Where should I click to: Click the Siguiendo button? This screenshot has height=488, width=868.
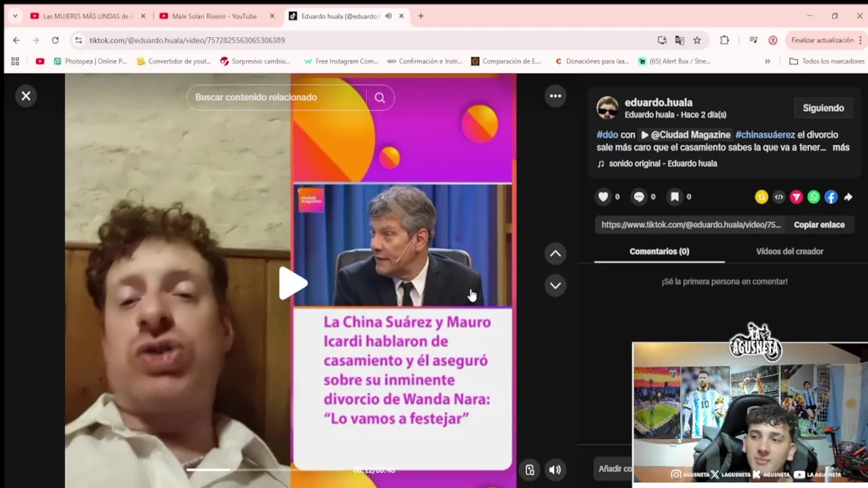pyautogui.click(x=823, y=108)
